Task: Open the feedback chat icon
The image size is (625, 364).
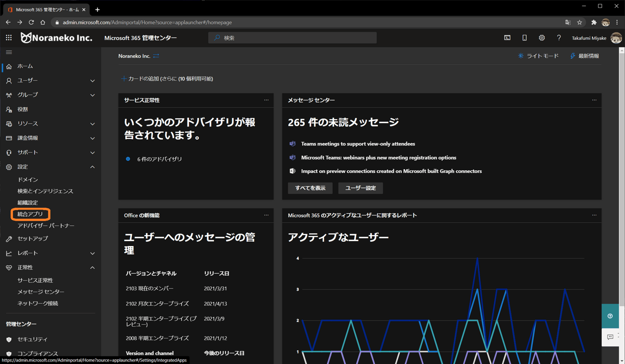Action: coord(610,337)
